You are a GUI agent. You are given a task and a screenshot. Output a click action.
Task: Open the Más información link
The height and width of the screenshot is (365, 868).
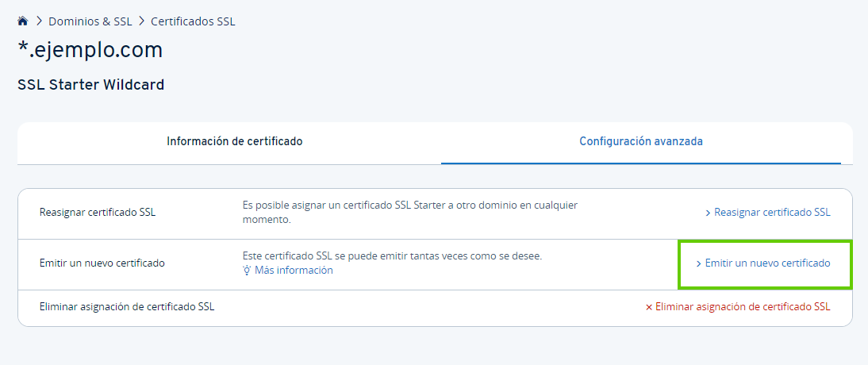[x=294, y=271]
